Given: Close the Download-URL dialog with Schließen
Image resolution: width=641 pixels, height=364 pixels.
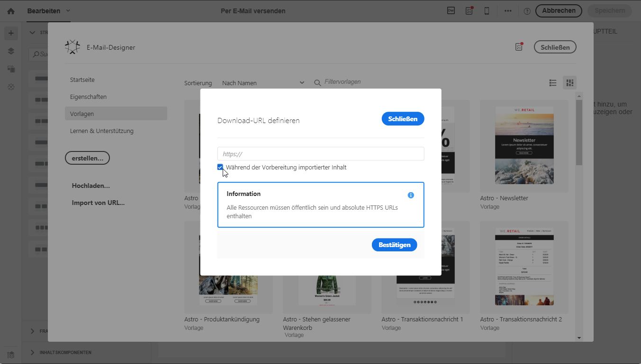Looking at the screenshot, I should click(403, 119).
